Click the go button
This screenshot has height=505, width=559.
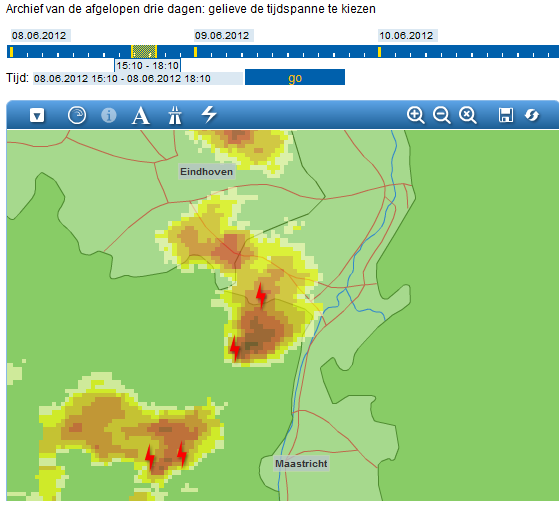295,77
